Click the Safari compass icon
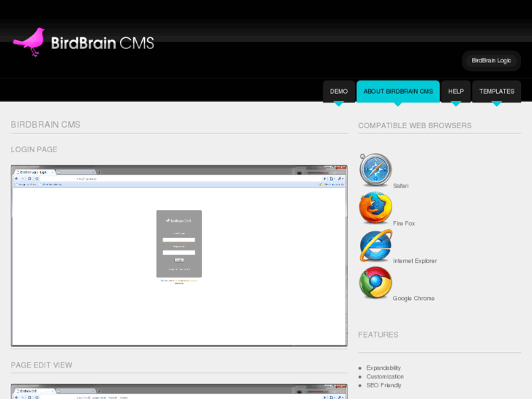This screenshot has width=532, height=399. click(375, 169)
